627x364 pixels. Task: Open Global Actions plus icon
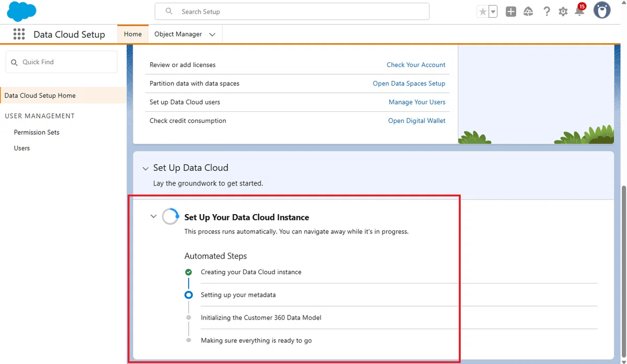point(511,11)
